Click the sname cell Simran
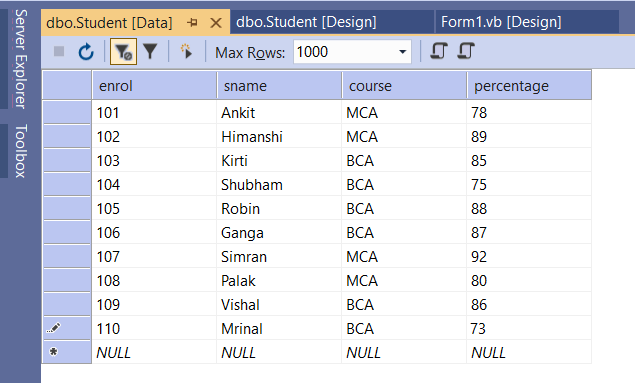The image size is (635, 383). pos(279,256)
